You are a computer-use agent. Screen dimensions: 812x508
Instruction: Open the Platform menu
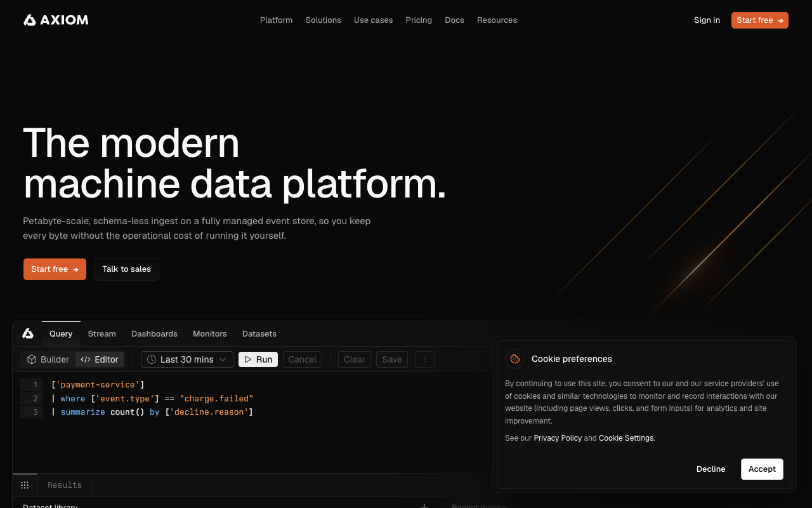click(276, 20)
